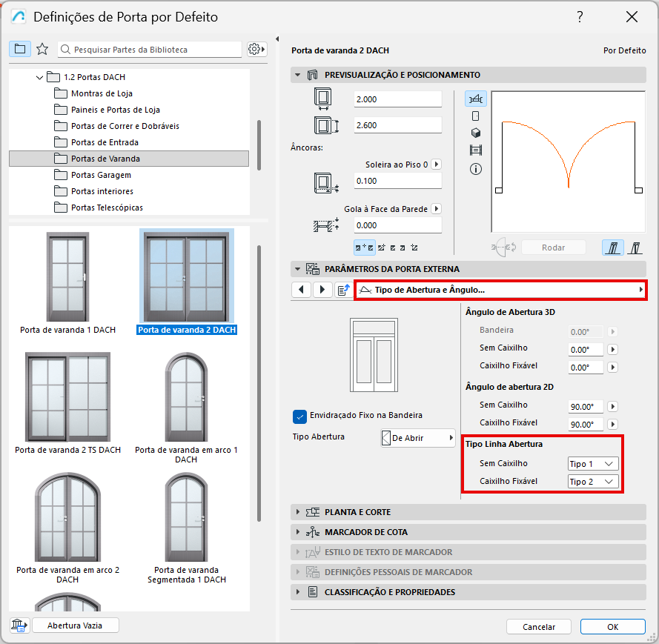Select floor plan preview icon

[x=476, y=99]
